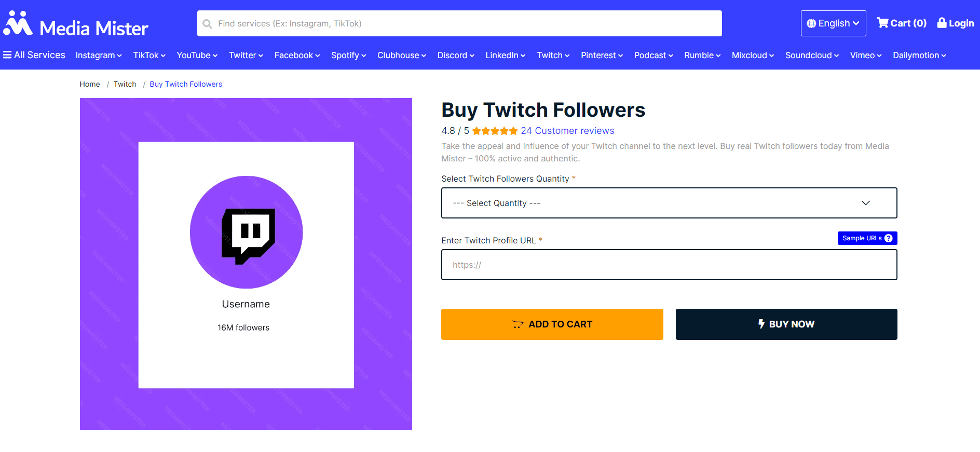This screenshot has height=452, width=980.
Task: Click the Media Mister logo
Action: point(76,24)
